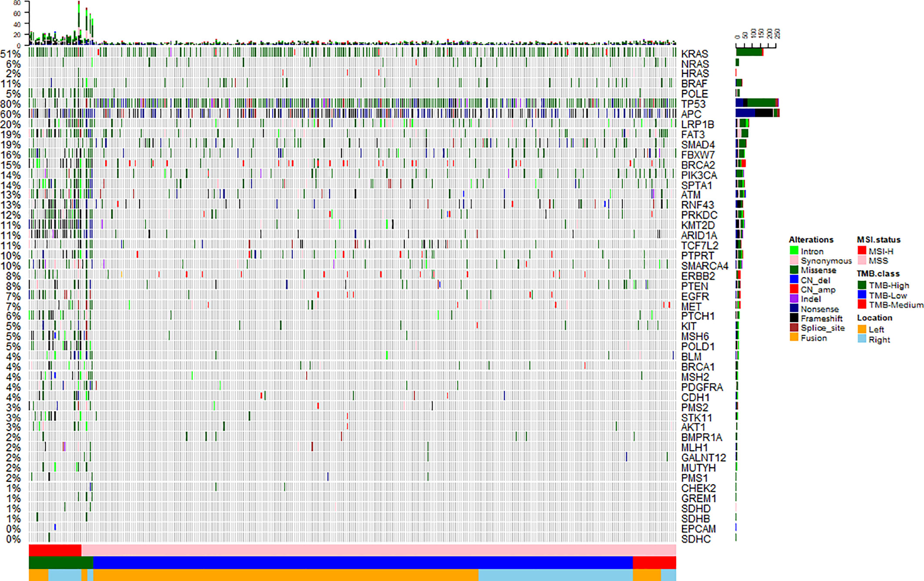The image size is (924, 581).
Task: Click the long pink MSS annotation bar
Action: [379, 550]
